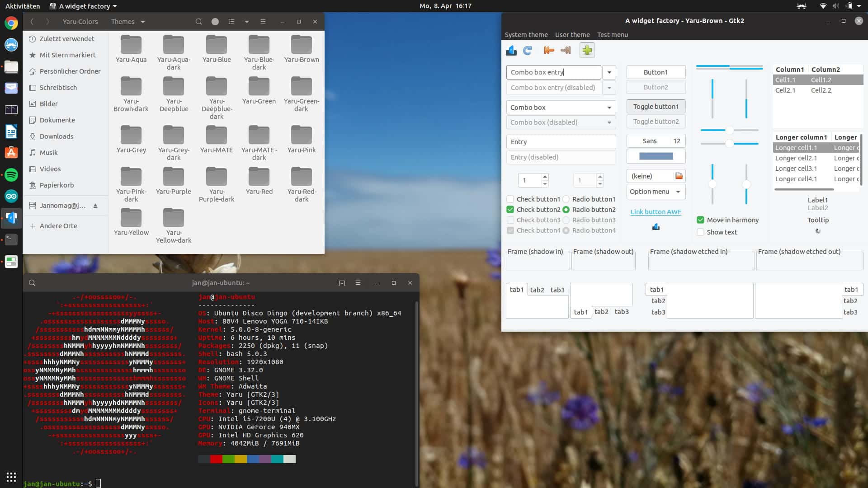Launch Spotify from the dock
This screenshot has width=868, height=488.
[x=11, y=174]
